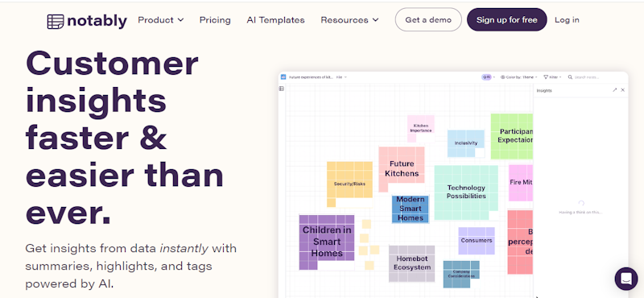The width and height of the screenshot is (644, 298).
Task: Click the AI sparkle button in the board toolbar
Action: [x=487, y=77]
